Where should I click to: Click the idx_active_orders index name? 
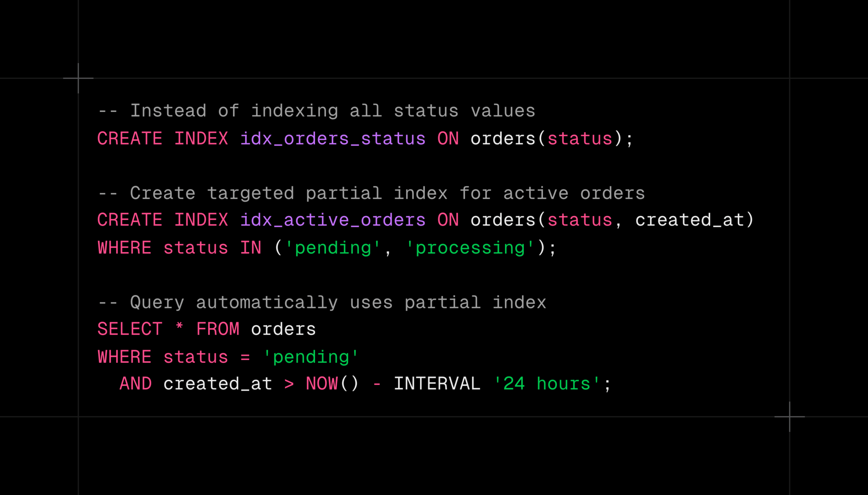333,220
